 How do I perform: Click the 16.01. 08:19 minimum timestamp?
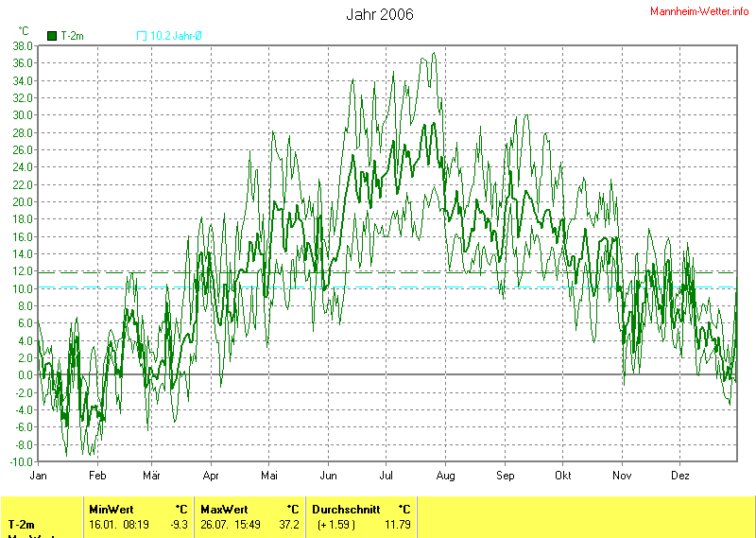point(118,524)
